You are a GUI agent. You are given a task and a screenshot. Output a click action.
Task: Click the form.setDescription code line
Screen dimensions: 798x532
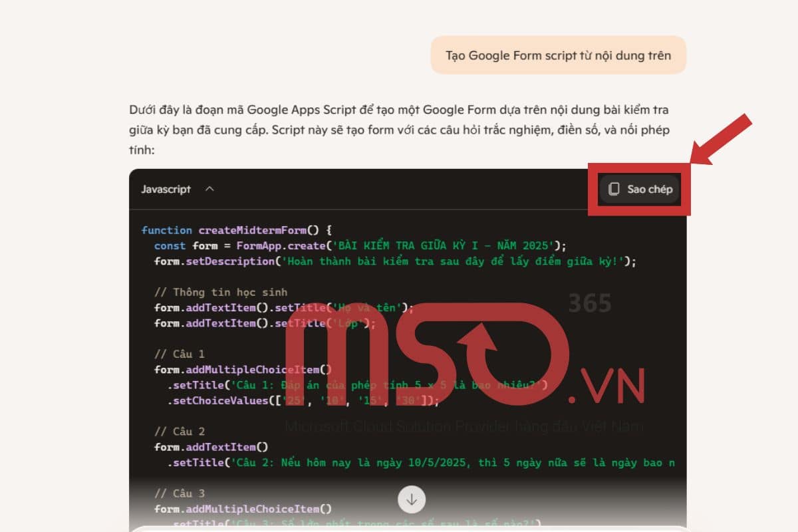tap(395, 261)
